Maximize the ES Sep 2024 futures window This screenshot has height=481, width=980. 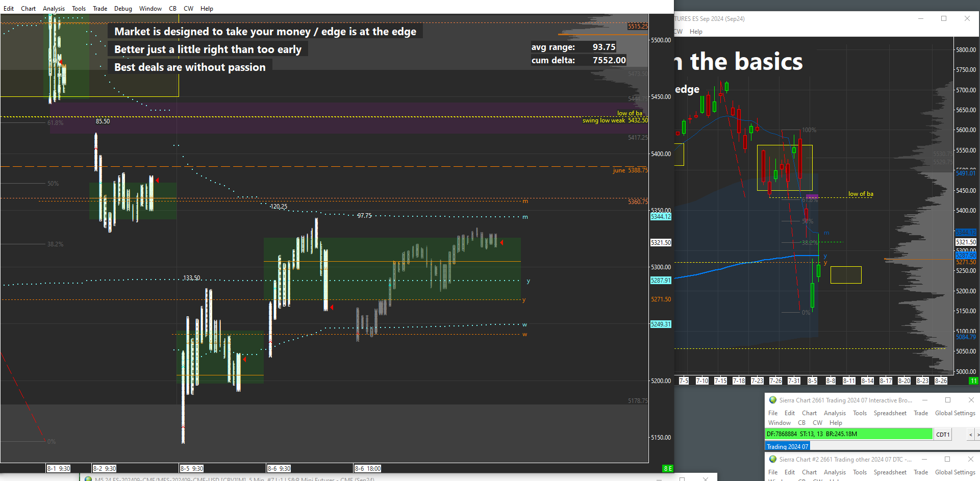click(x=944, y=18)
